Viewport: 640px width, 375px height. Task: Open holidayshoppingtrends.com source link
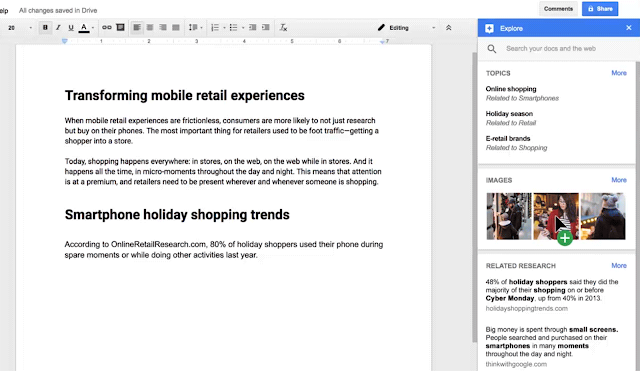(x=527, y=308)
